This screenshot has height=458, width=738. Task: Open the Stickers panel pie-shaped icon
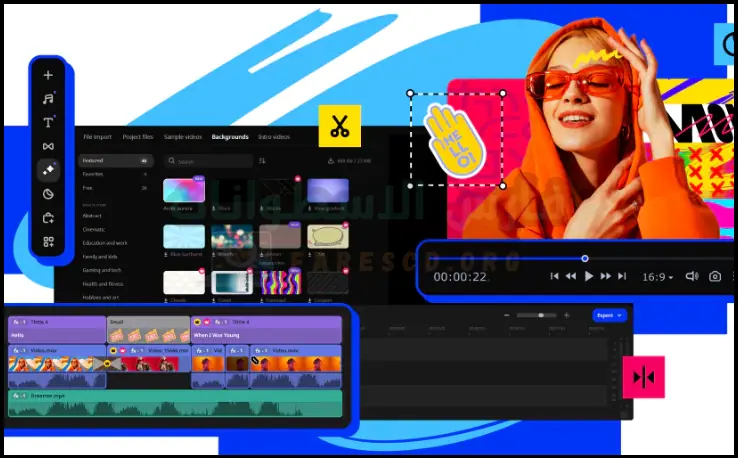48,194
